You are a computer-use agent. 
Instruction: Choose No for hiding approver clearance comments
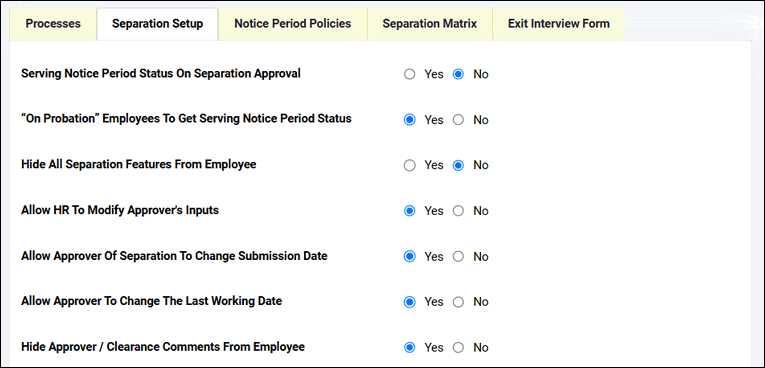458,348
